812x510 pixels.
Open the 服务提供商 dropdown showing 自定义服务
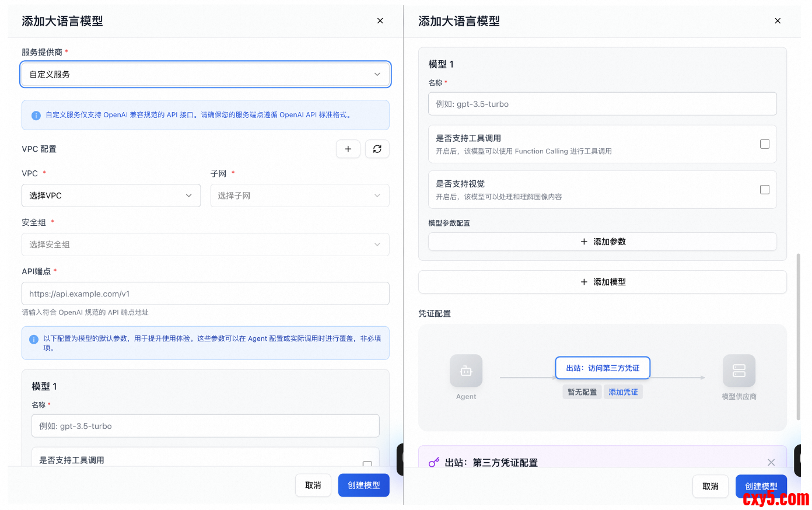click(205, 75)
